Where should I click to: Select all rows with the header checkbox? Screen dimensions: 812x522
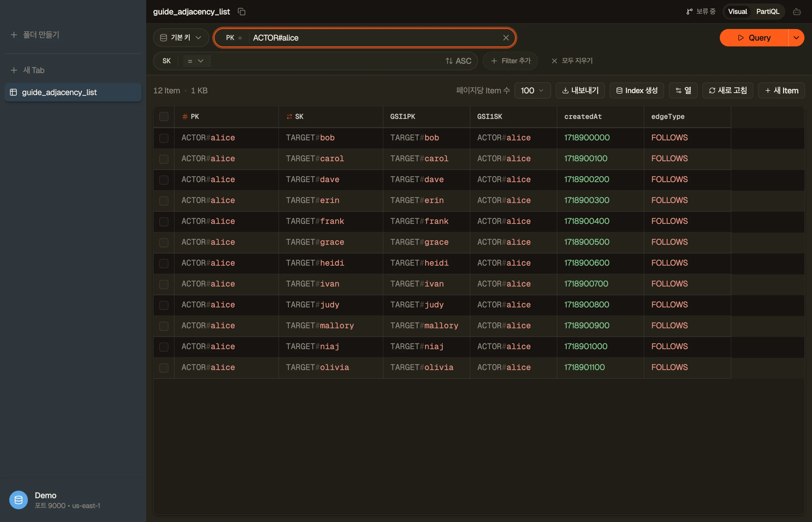pyautogui.click(x=164, y=117)
